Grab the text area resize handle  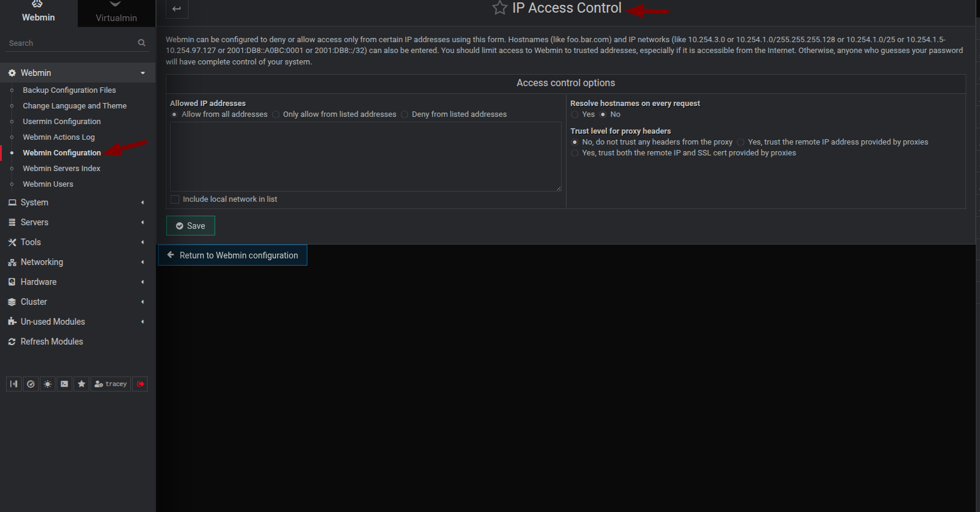559,189
